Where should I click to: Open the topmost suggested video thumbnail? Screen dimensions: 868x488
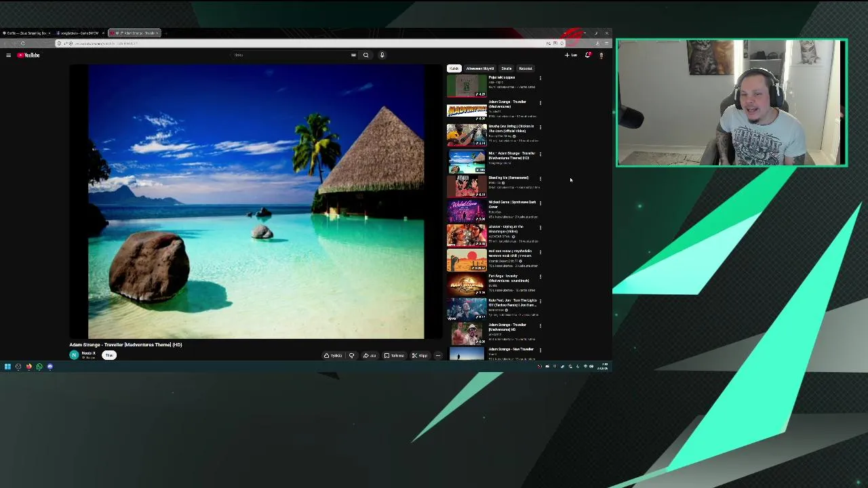pos(467,86)
